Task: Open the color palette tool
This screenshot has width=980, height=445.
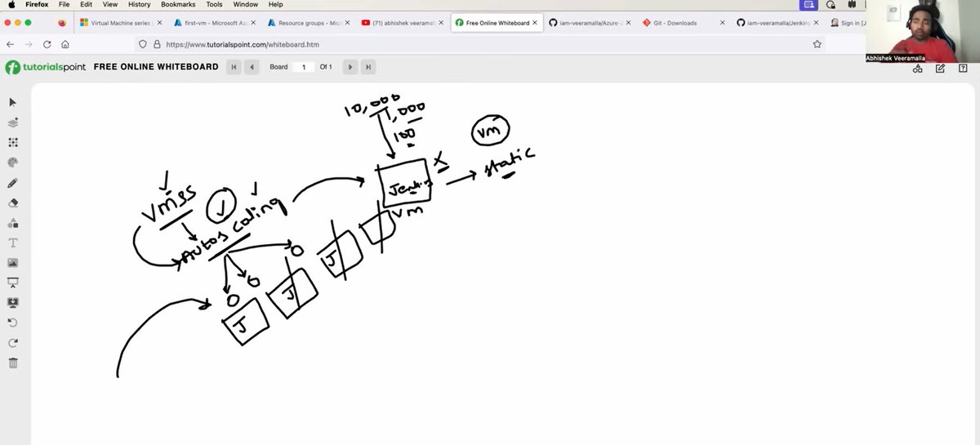Action: point(13,162)
